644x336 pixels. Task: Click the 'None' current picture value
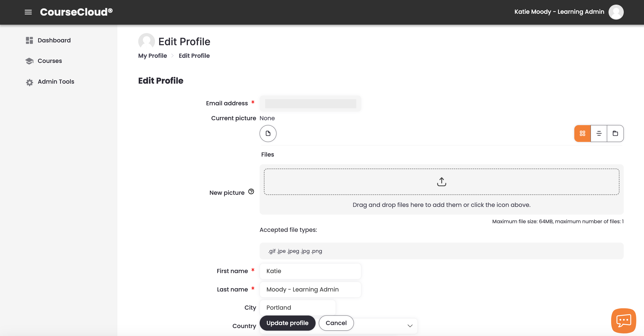(x=267, y=118)
